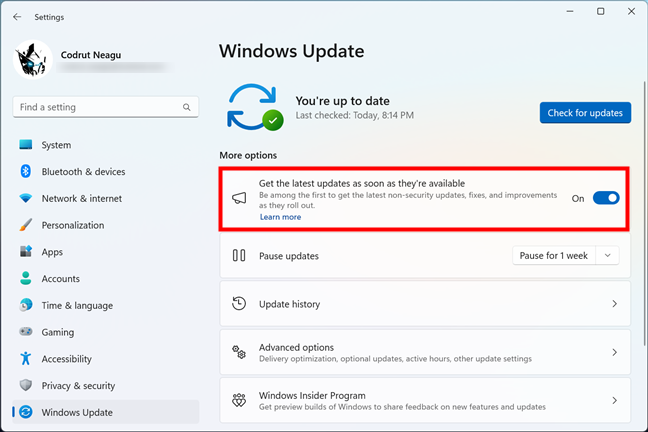This screenshot has width=648, height=432.
Task: Click the magnifier search icon
Action: click(x=187, y=107)
